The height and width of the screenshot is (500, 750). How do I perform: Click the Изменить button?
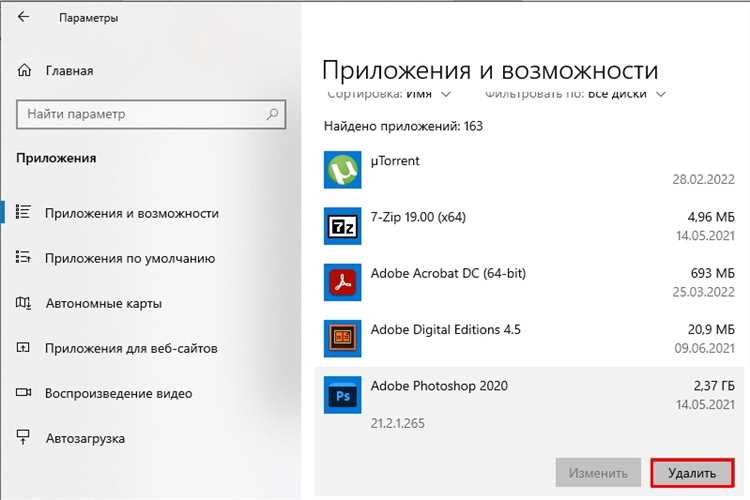[x=598, y=473]
